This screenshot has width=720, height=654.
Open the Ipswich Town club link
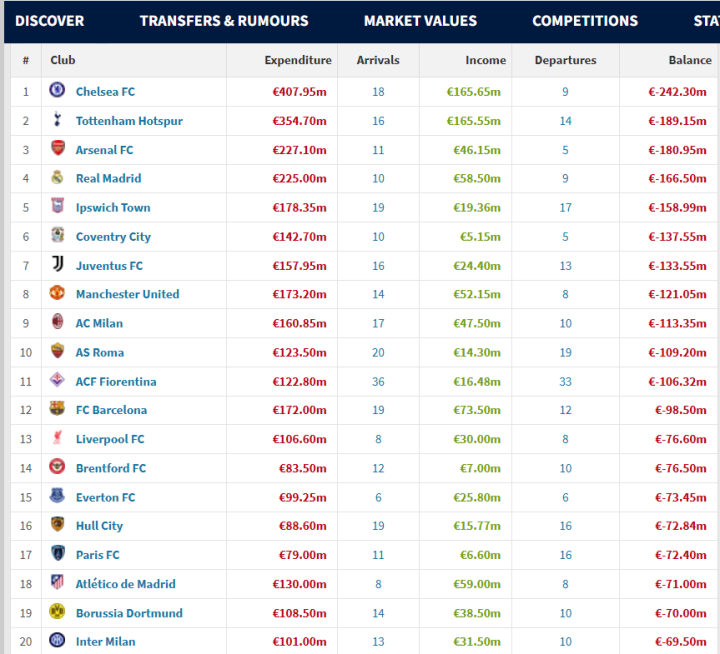pos(113,208)
